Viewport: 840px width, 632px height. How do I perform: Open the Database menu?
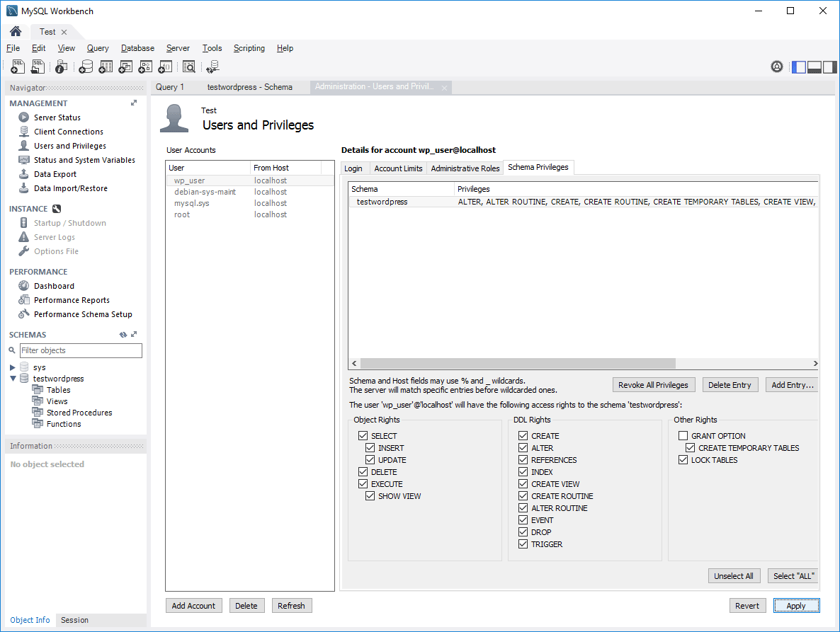tap(137, 48)
